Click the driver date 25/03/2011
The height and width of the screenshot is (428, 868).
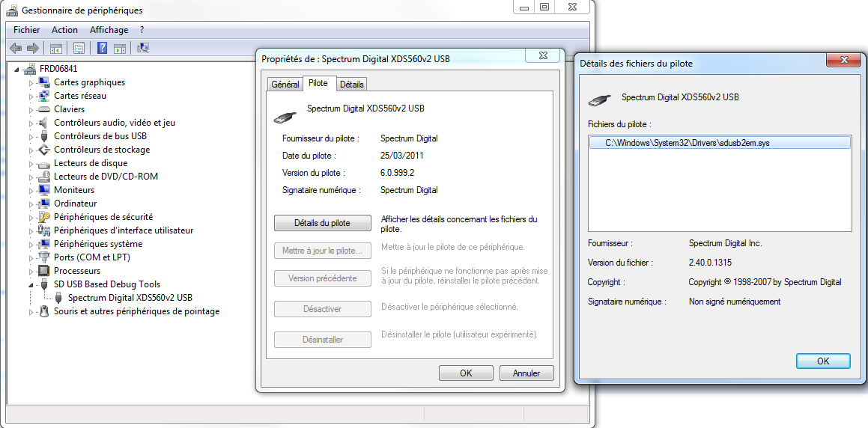[402, 156]
